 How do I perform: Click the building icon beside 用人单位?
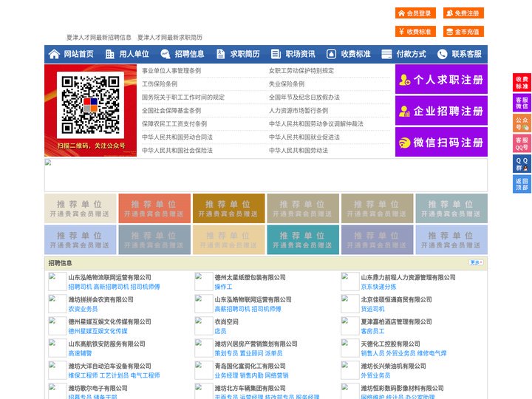pos(109,54)
